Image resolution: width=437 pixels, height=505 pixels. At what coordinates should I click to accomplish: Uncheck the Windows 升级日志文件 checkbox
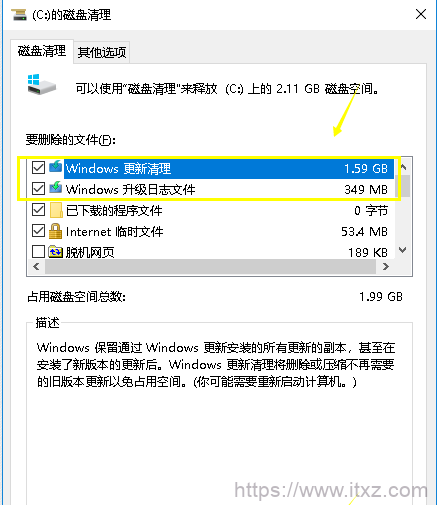[x=38, y=188]
